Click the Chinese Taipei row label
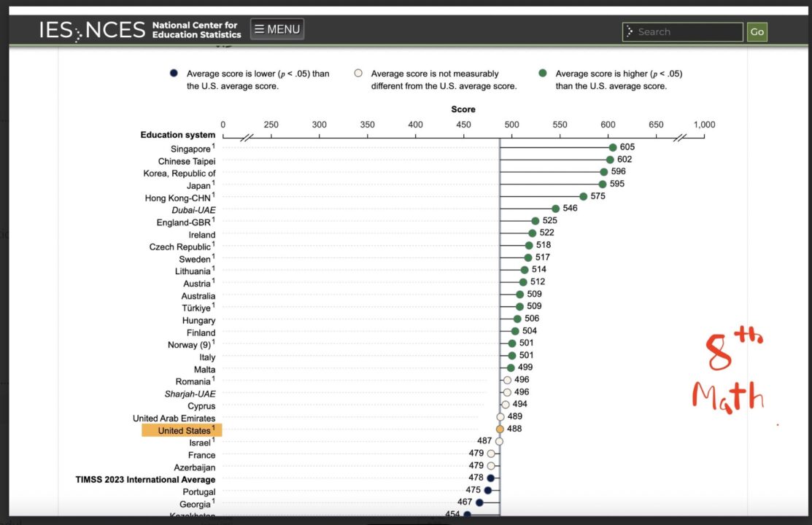Image resolution: width=812 pixels, height=525 pixels. point(187,161)
